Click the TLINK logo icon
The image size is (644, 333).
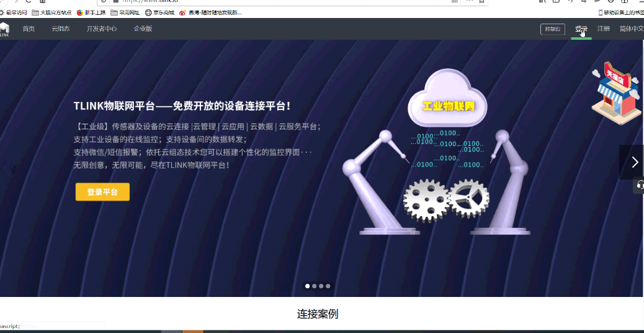tap(4, 29)
